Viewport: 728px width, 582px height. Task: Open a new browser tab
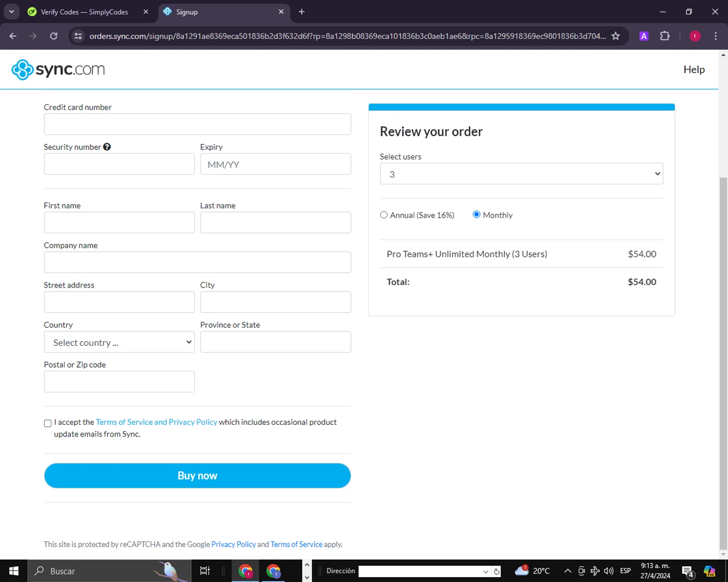(301, 12)
